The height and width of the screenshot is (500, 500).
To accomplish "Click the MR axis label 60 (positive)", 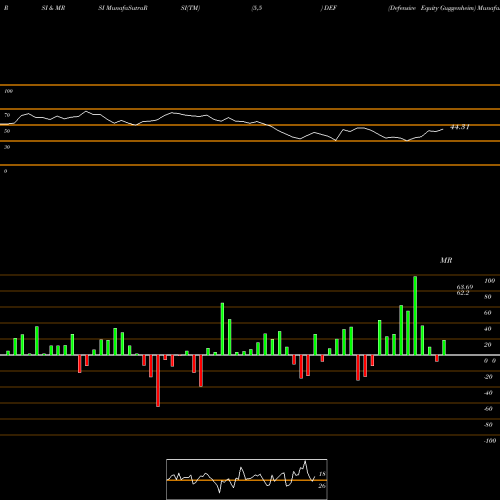I will click(488, 313).
